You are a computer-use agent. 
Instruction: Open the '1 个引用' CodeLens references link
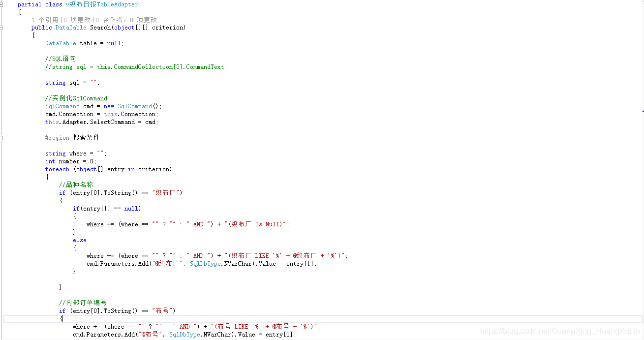click(45, 20)
